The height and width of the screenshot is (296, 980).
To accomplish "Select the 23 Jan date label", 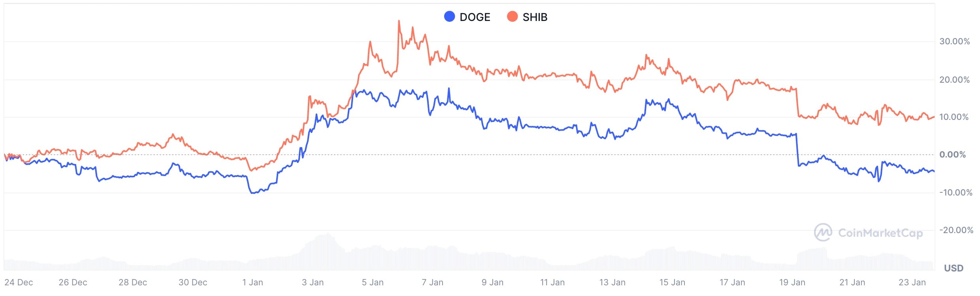I will (912, 282).
